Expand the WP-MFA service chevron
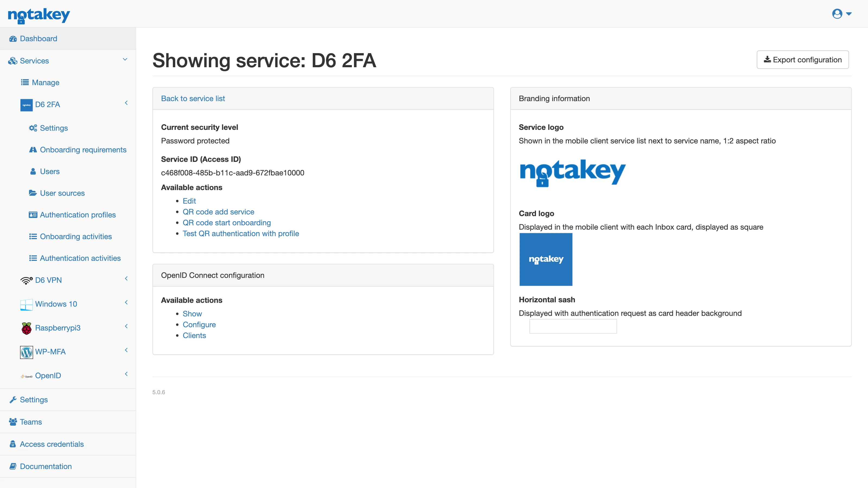 tap(126, 350)
